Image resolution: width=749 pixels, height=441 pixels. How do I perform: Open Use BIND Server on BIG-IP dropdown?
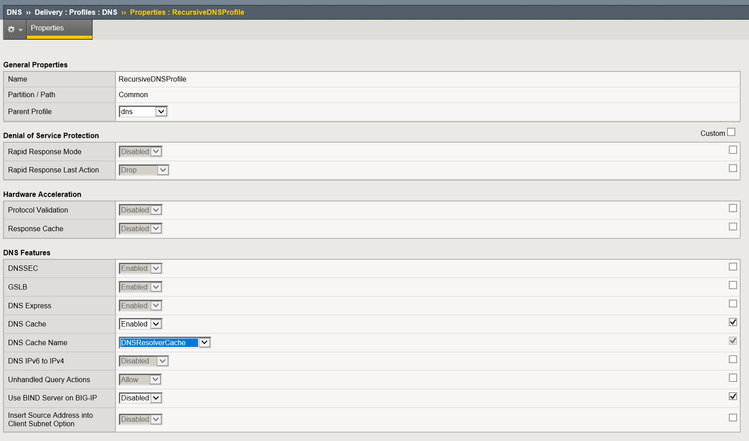pyautogui.click(x=140, y=397)
